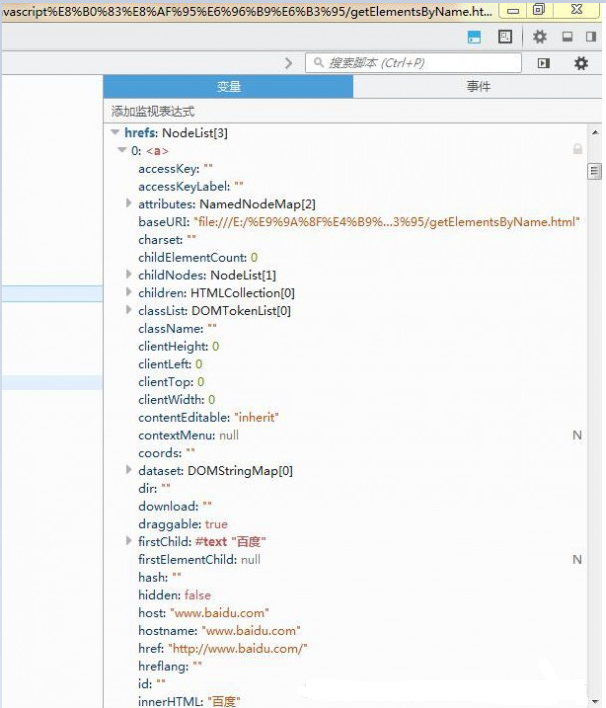Click the collapse panes toggle icon
The height and width of the screenshot is (708, 606).
coord(544,63)
